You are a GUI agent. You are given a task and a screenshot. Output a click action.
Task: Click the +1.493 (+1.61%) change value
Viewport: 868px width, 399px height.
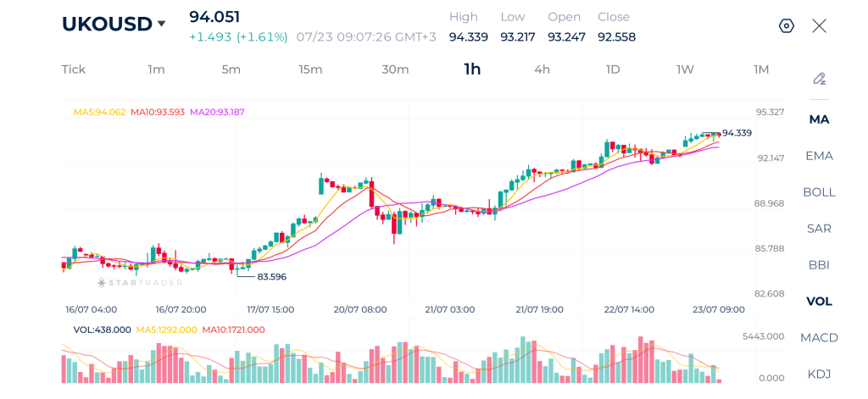(238, 37)
